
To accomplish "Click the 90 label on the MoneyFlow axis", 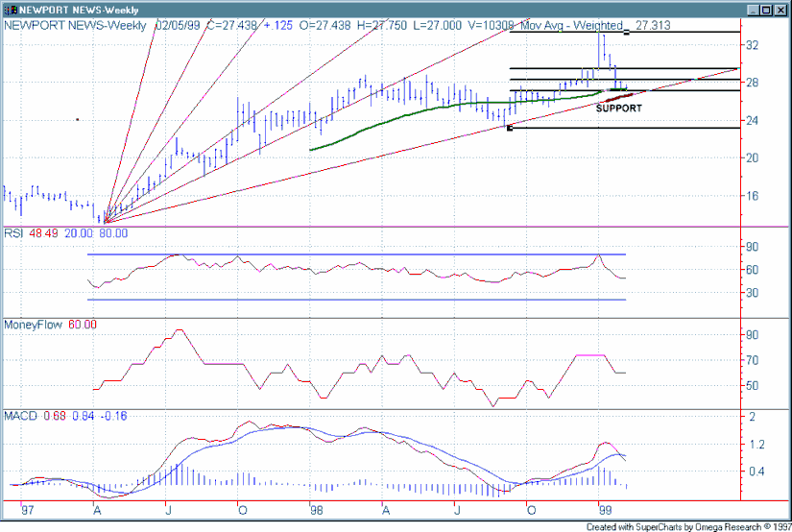I will pyautogui.click(x=752, y=335).
